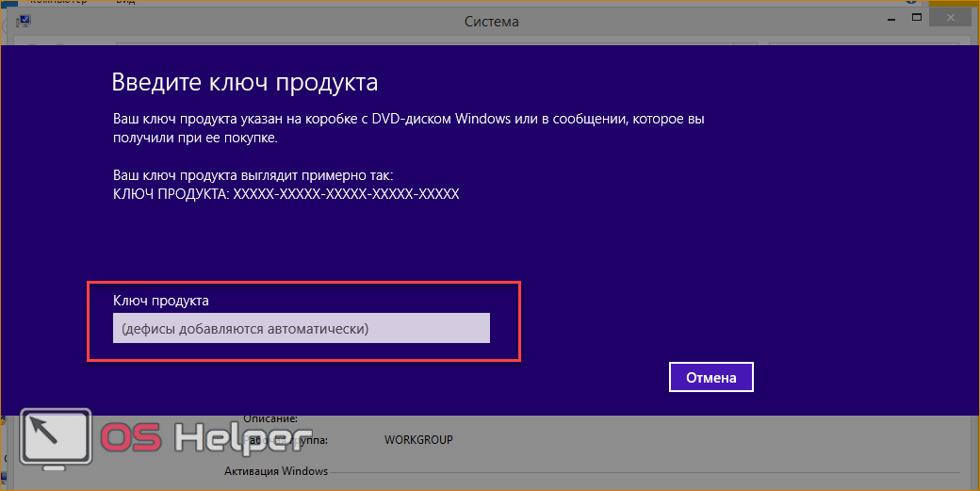Screen dimensions: 980x491
Task: Close the Система window
Action: click(x=951, y=18)
